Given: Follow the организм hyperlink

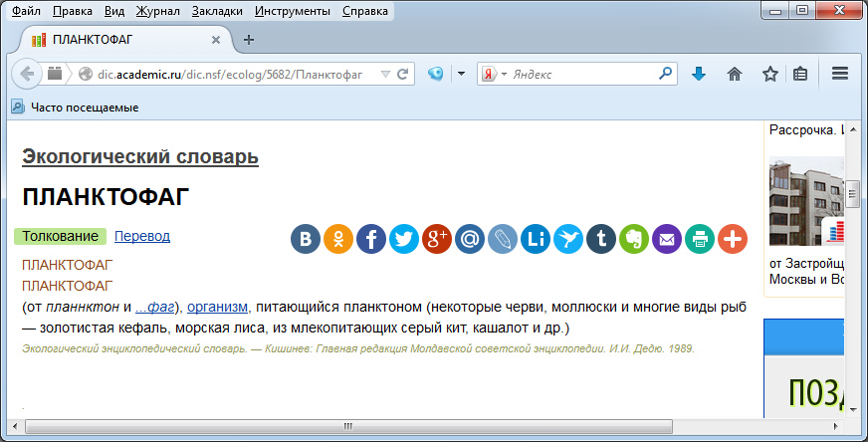Looking at the screenshot, I should [217, 307].
